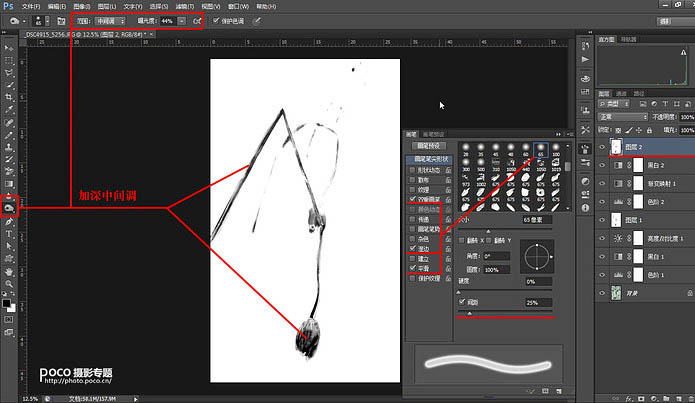
Task: Open the 范围 range dropdown set to 中间调
Action: 110,21
